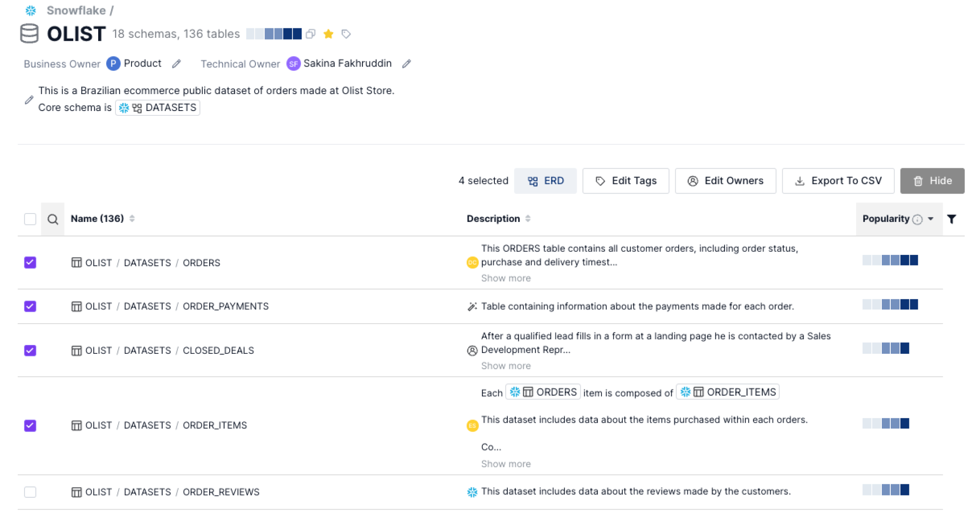Viewport: 980px width, 515px height.
Task: Click the filter funnel icon
Action: (x=951, y=219)
